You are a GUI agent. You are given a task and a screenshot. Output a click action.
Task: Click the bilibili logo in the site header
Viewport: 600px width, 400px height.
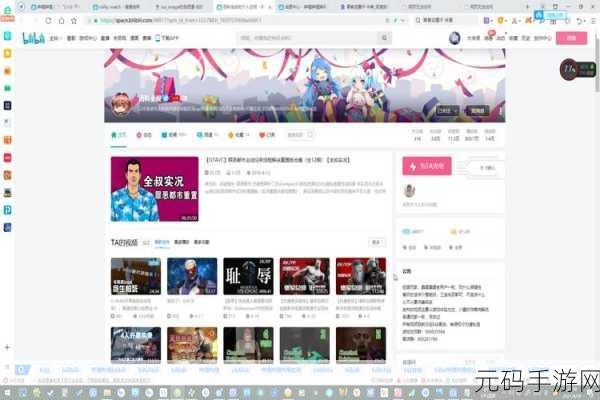(34, 38)
